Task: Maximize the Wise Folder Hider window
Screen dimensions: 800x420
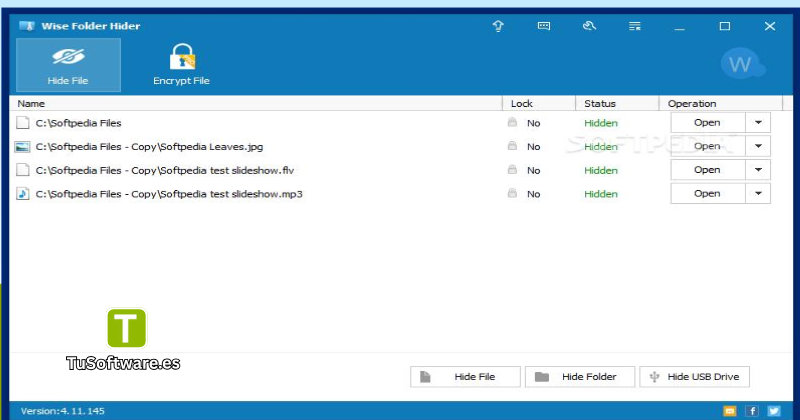Action: coord(724,26)
